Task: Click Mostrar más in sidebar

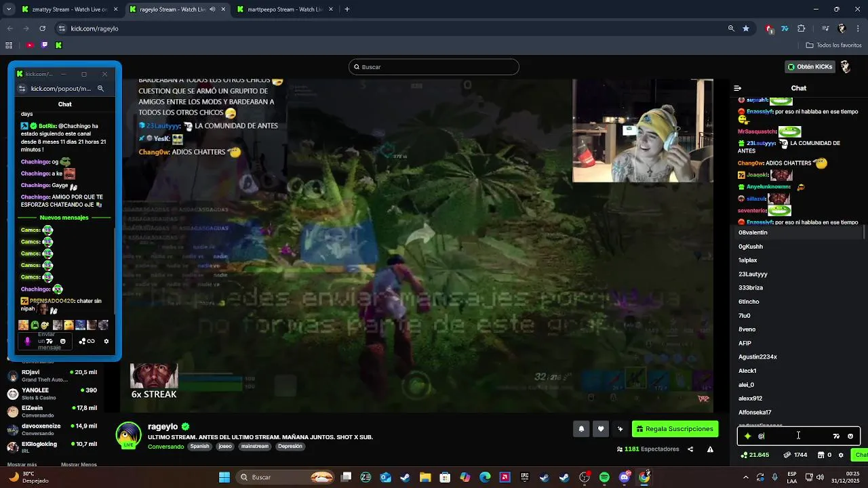Action: pos(22,464)
